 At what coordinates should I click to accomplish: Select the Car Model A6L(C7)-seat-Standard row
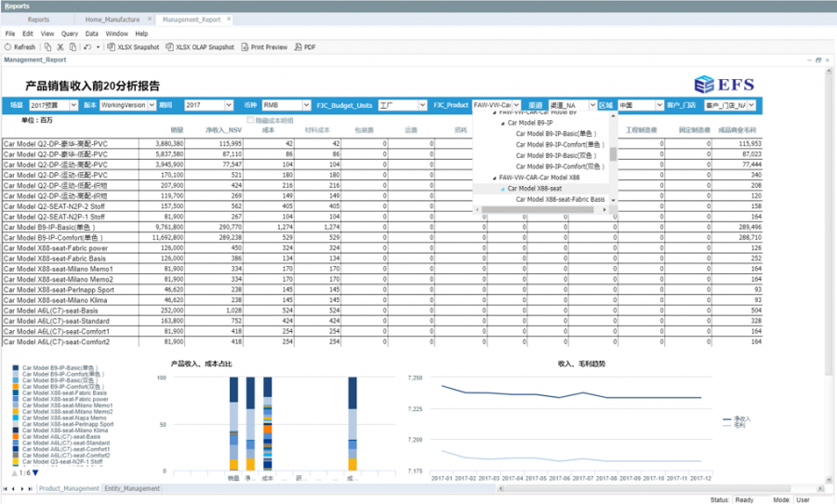click(x=382, y=321)
